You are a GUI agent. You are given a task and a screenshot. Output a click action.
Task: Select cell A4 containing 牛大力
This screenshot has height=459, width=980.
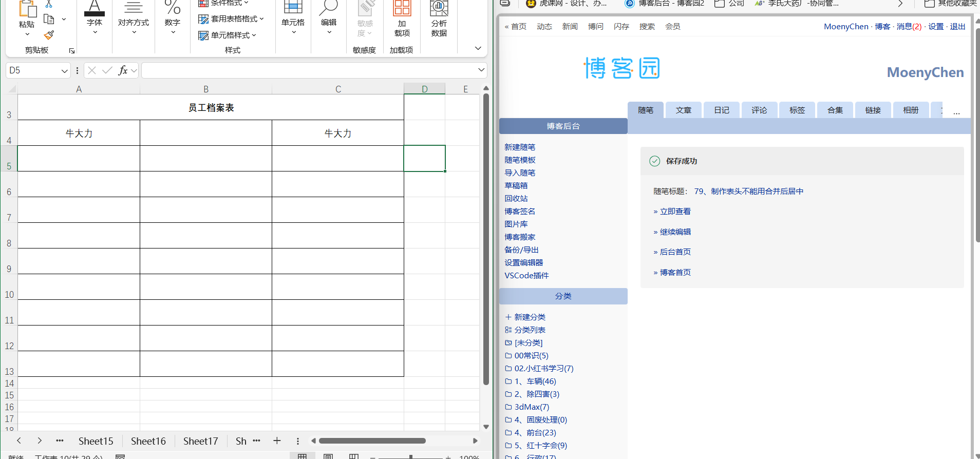click(79, 133)
